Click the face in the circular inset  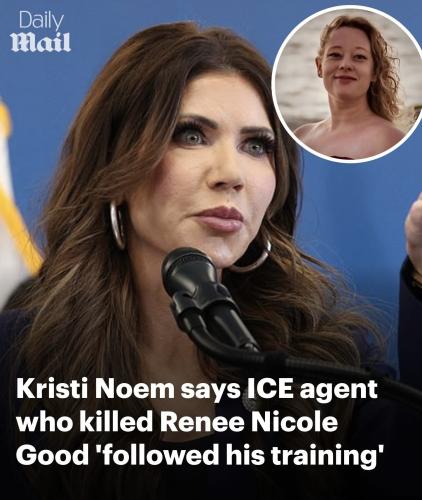[x=349, y=65]
